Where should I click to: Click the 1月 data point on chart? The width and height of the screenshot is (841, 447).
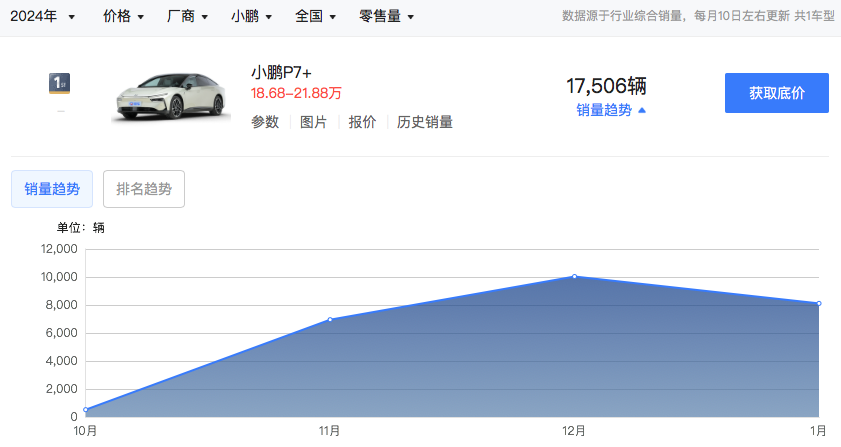(818, 303)
